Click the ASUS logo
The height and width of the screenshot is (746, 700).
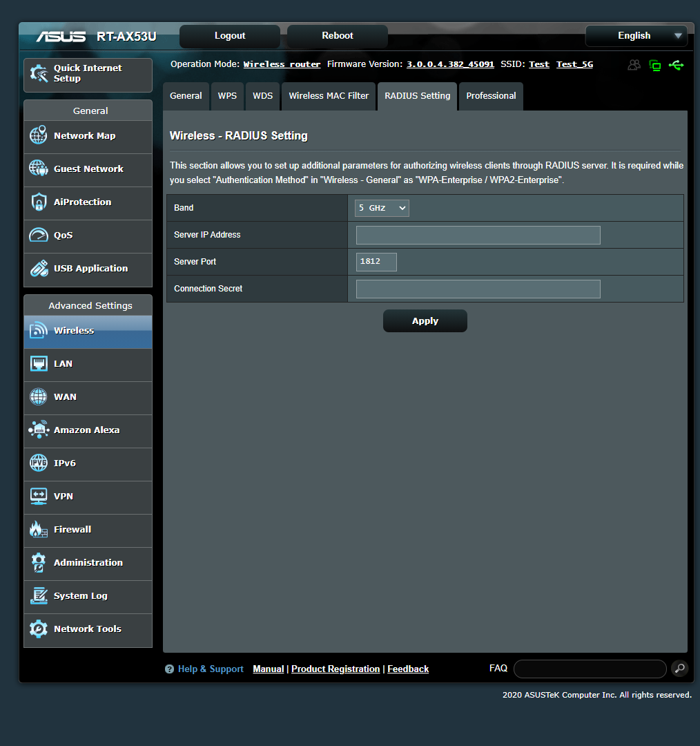click(x=61, y=36)
